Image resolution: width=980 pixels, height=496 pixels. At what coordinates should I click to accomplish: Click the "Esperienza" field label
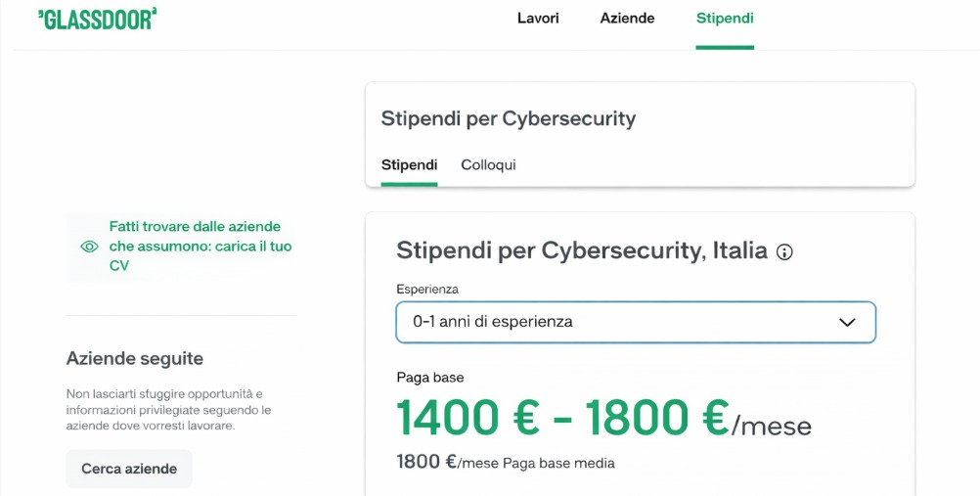point(427,290)
